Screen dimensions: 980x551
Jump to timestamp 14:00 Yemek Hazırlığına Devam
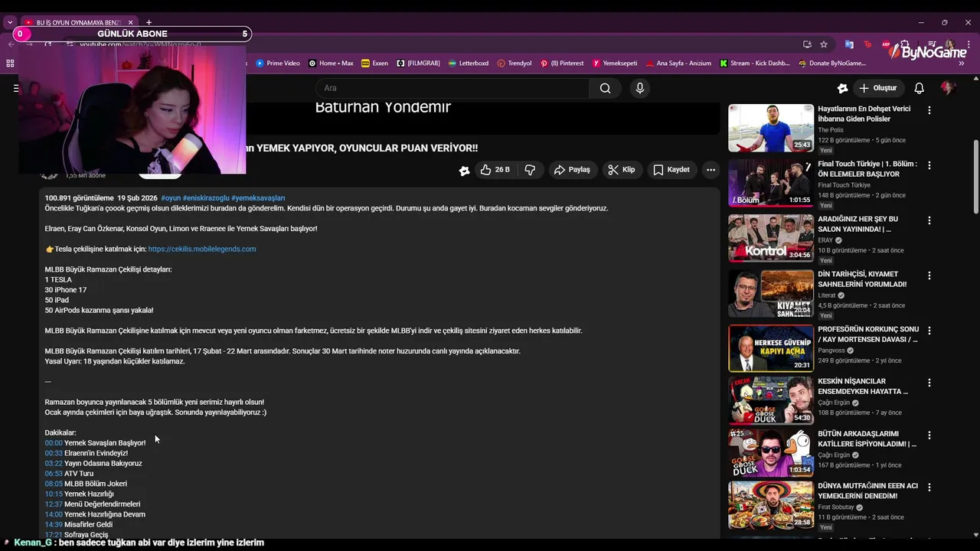click(54, 514)
